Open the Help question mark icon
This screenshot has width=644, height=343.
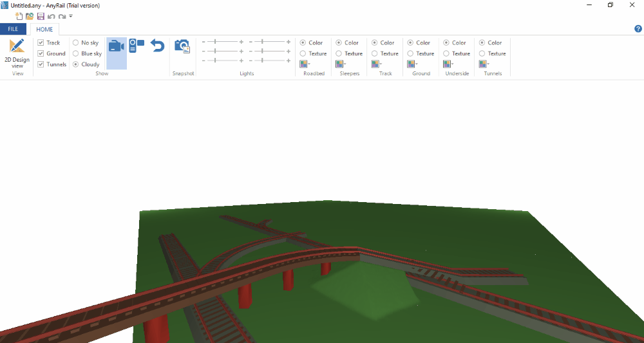(638, 29)
